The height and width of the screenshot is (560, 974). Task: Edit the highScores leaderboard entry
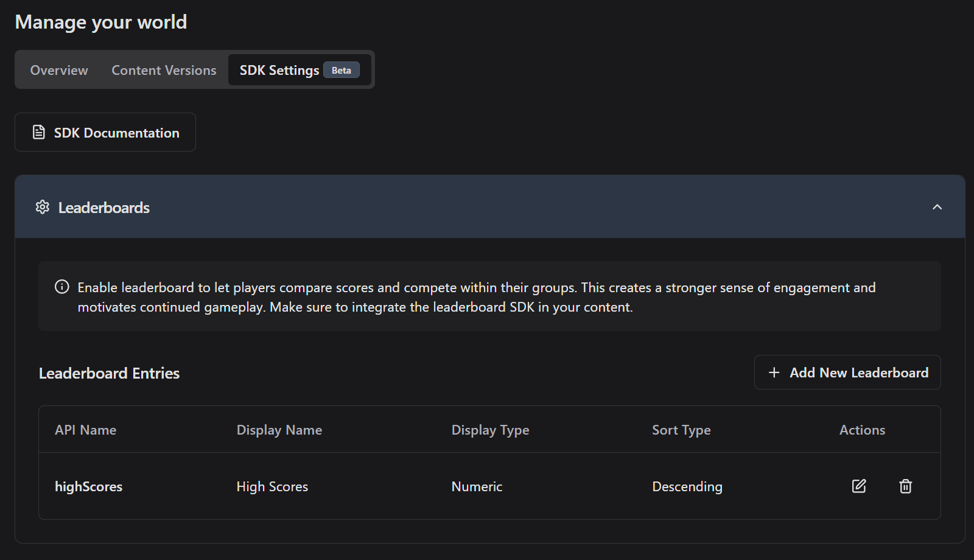858,486
